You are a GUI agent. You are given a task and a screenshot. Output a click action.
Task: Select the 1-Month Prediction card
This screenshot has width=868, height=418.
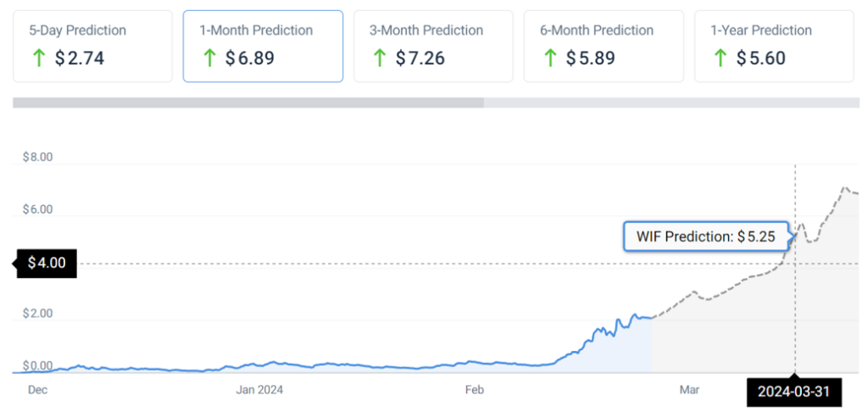click(x=263, y=46)
